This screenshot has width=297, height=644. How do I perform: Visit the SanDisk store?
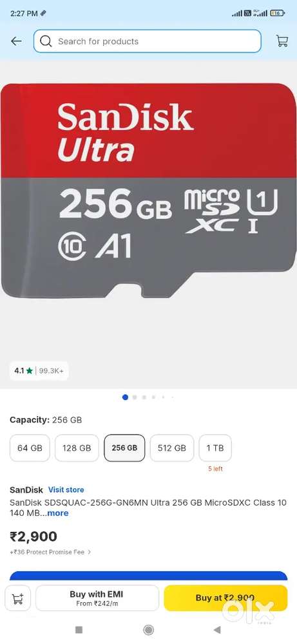pyautogui.click(x=66, y=489)
